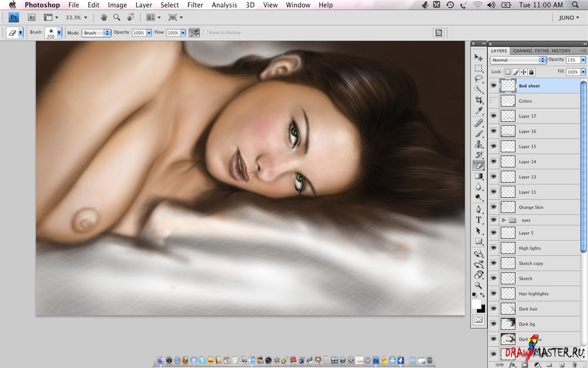Switch to the History tab
588x368 pixels.
560,51
